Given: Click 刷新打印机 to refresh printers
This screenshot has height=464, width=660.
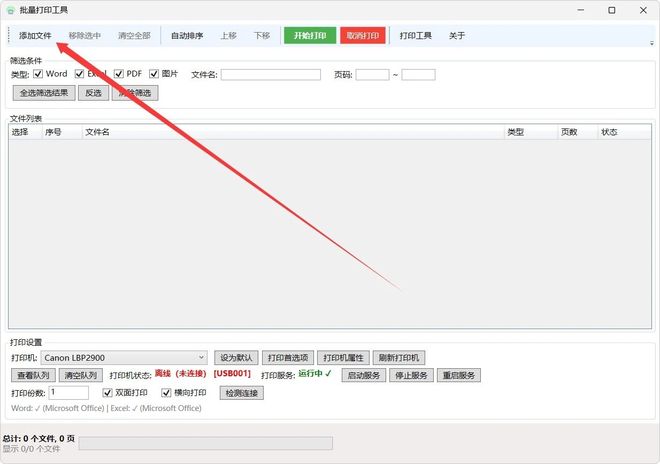Looking at the screenshot, I should pos(399,358).
